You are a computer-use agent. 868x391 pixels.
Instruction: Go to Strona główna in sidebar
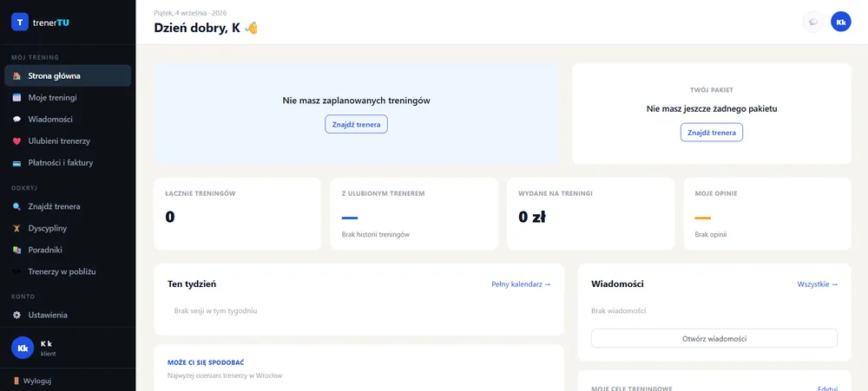[x=68, y=75]
